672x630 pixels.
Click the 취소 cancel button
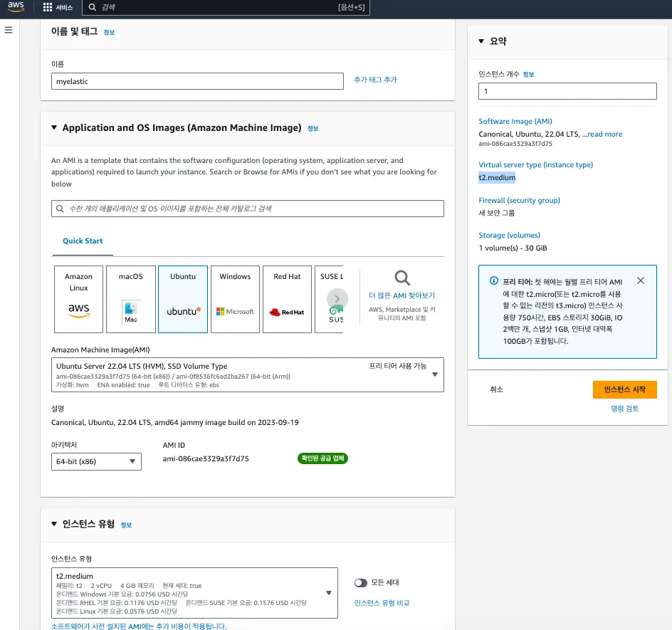click(x=496, y=389)
